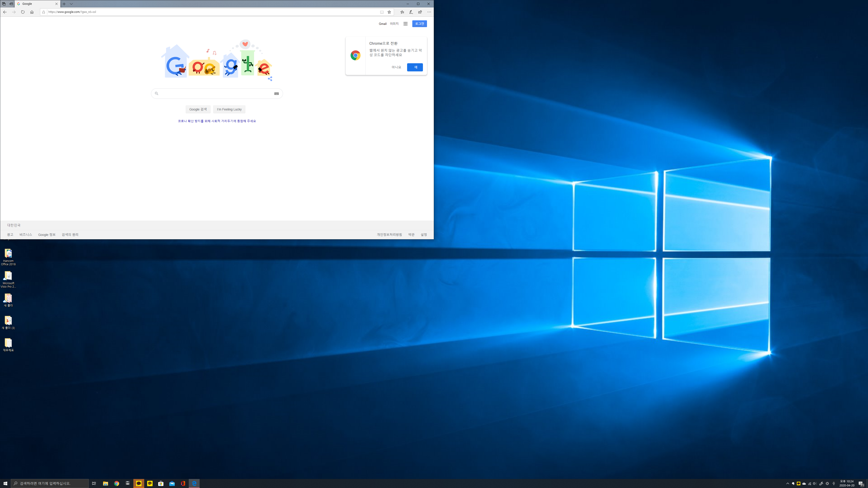
Task: Open File Explorer from taskbar
Action: pyautogui.click(x=105, y=483)
